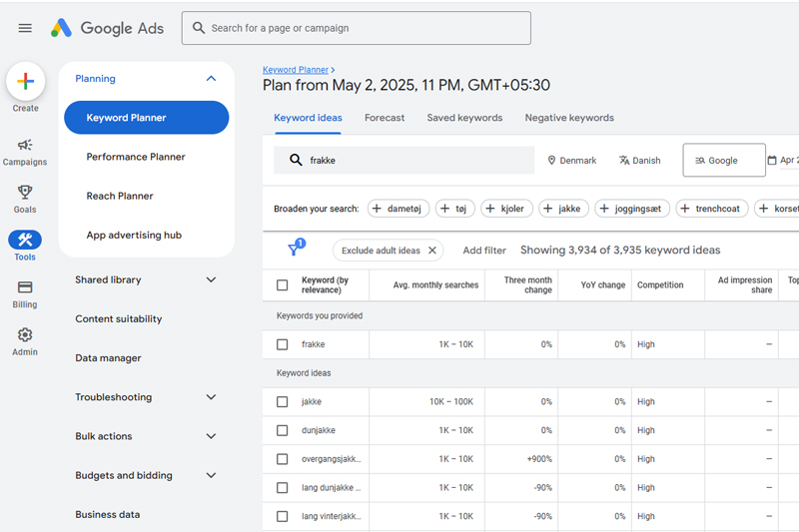
Task: Open Performance Planner
Action: coord(136,157)
